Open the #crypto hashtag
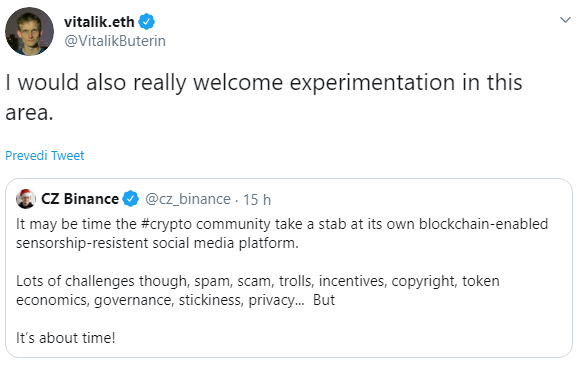 (x=166, y=225)
